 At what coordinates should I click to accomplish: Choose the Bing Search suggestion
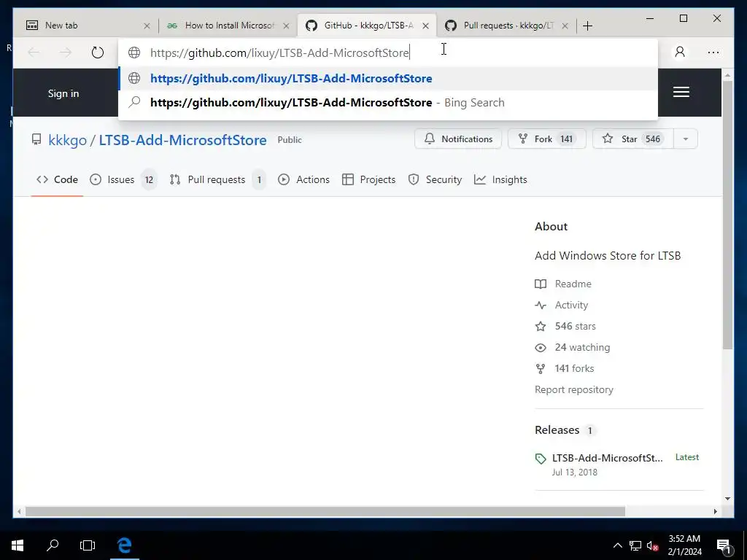(388, 102)
